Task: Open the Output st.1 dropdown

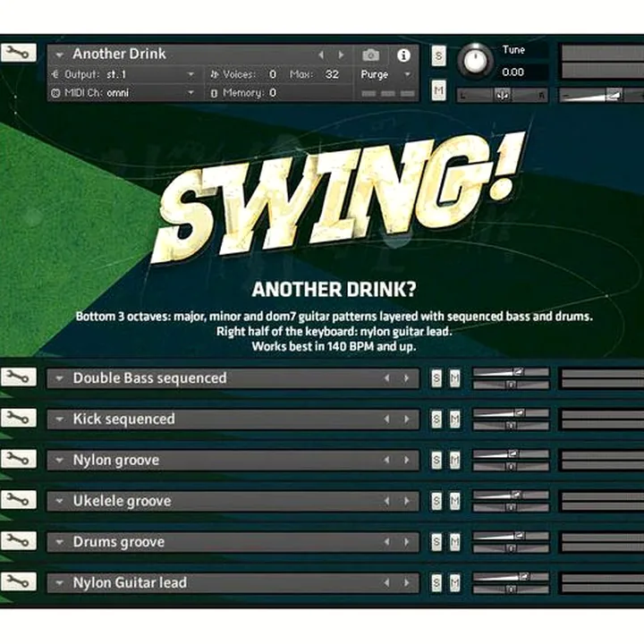Action: (191, 75)
